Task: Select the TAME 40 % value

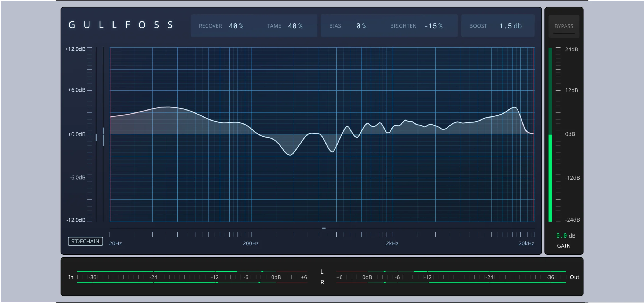Action: 295,26
